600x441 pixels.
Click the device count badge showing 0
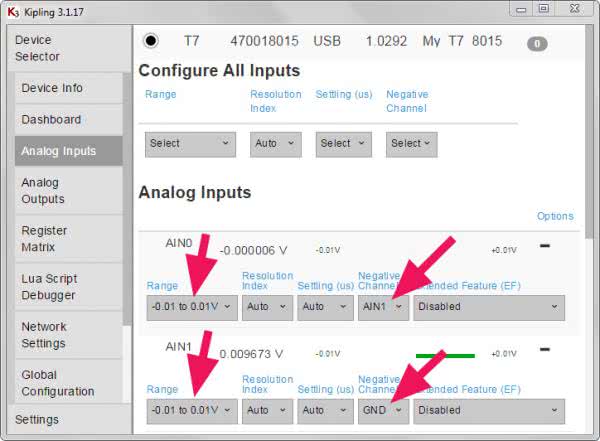pos(537,44)
